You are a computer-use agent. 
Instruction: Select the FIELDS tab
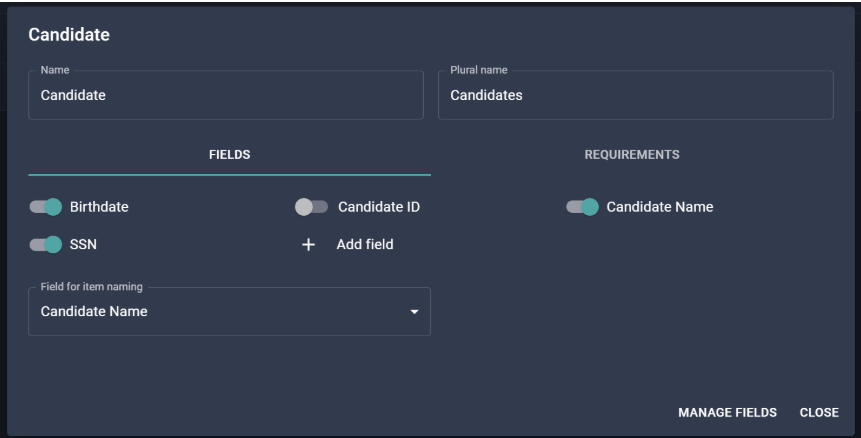point(230,155)
